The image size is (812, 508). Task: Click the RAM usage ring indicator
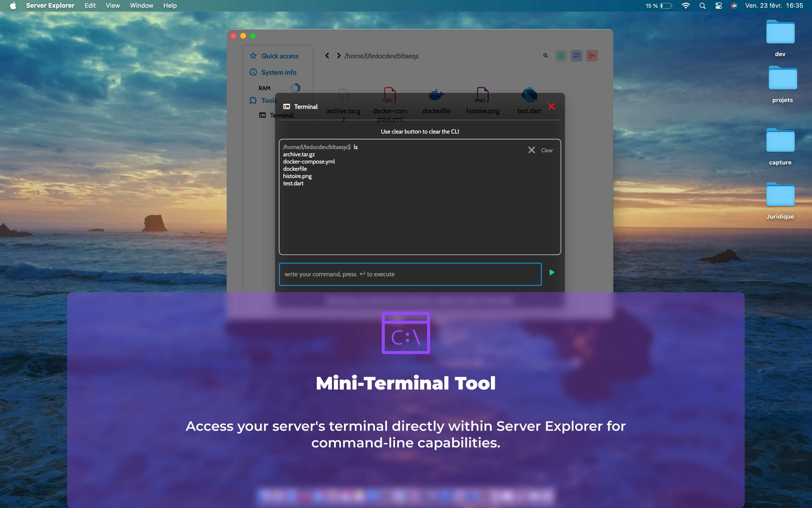coord(295,88)
